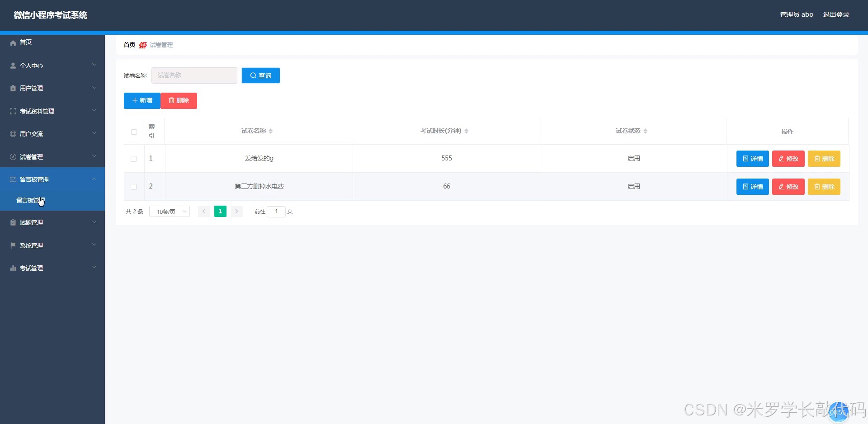This screenshot has width=868, height=424.
Task: Open the 留言板管理 submenu item
Action: pyautogui.click(x=52, y=200)
